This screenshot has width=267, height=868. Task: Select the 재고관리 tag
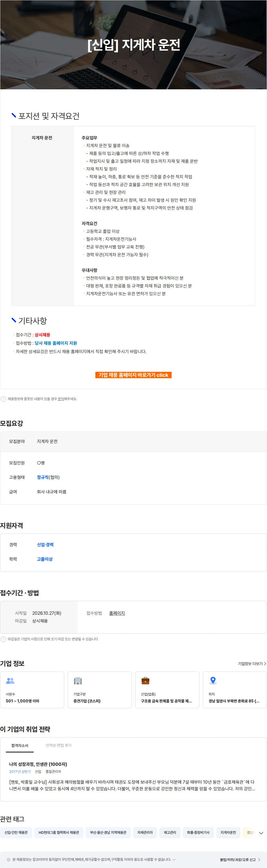coord(170,832)
